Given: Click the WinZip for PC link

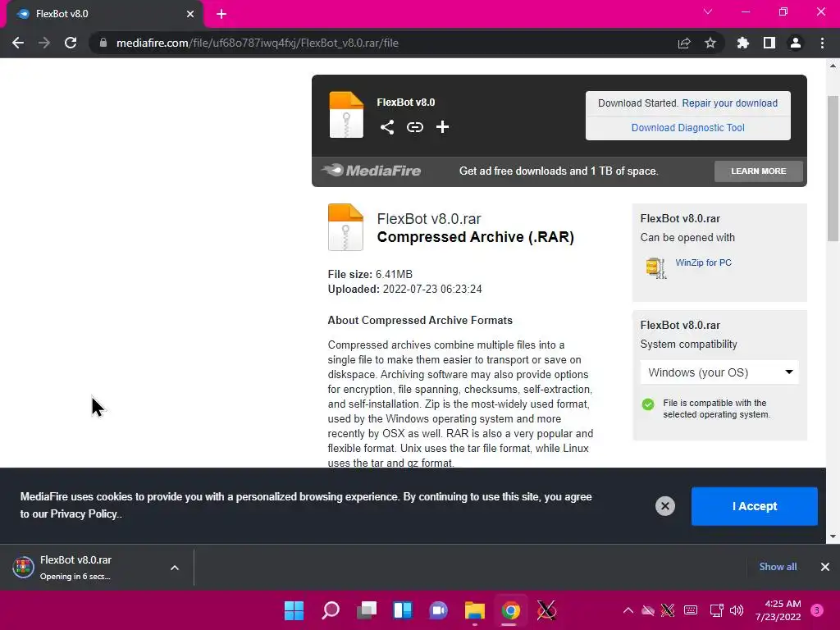Looking at the screenshot, I should pos(703,262).
